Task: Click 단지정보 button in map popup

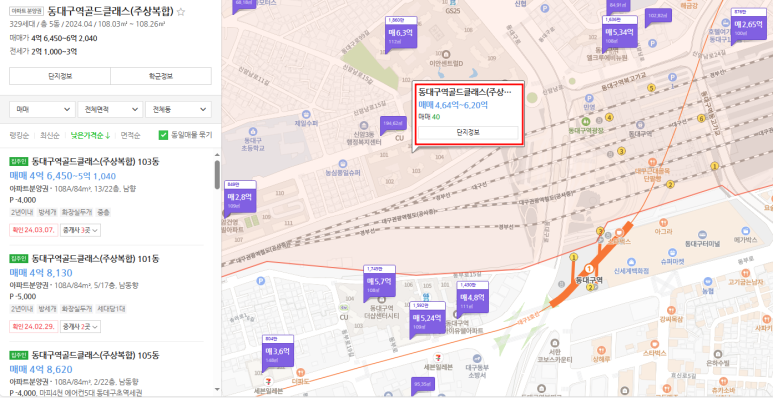Action: point(468,133)
